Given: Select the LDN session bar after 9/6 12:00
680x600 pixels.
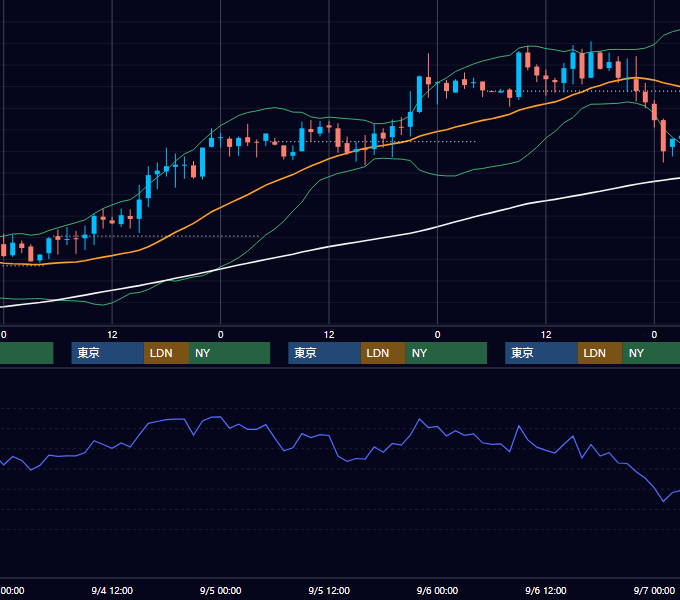Looking at the screenshot, I should pyautogui.click(x=600, y=353).
